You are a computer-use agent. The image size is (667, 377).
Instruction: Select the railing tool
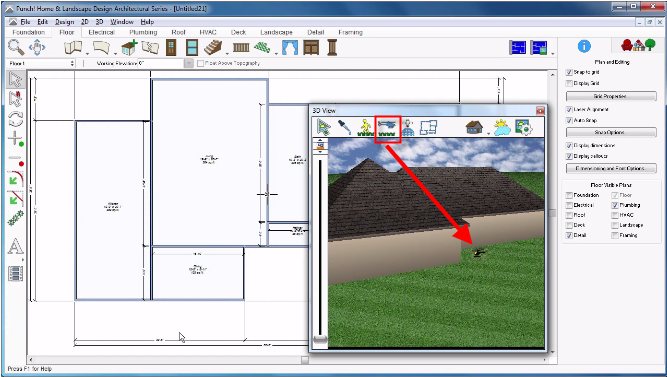coord(241,47)
